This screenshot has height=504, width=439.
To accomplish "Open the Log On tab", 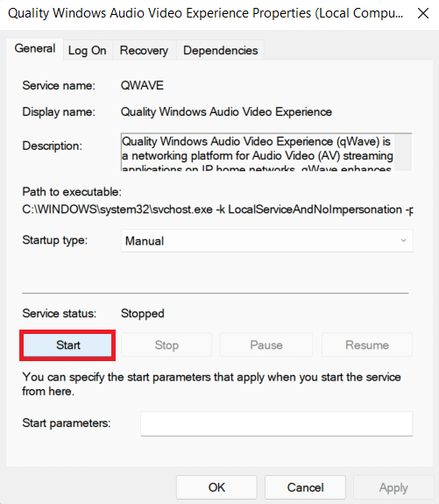I will coord(87,51).
